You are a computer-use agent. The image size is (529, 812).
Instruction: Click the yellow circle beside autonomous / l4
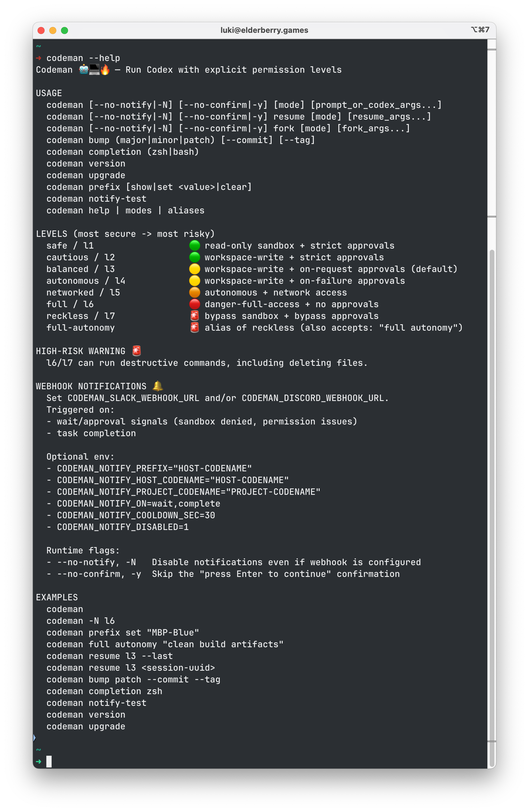194,281
